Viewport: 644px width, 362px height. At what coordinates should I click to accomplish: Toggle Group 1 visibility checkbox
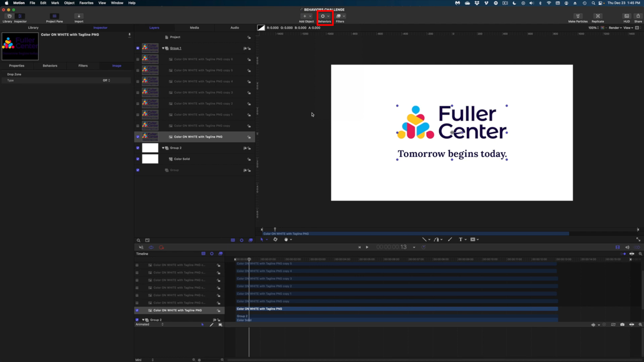(138, 48)
